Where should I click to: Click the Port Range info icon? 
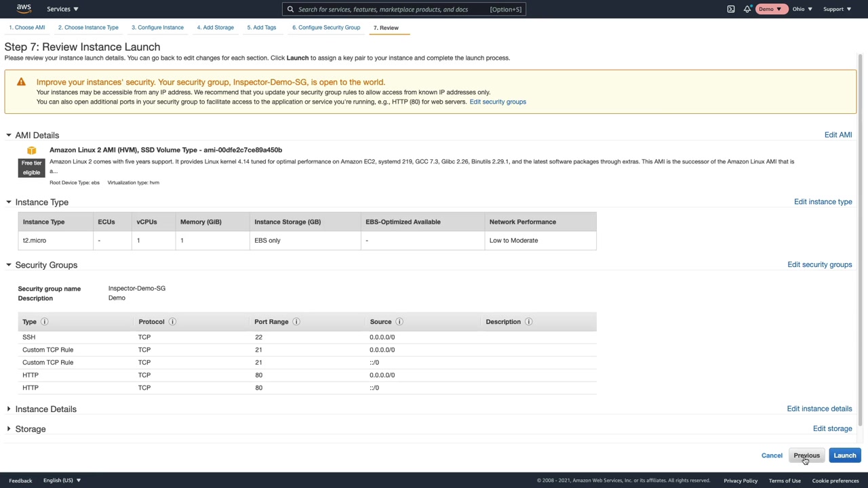(296, 322)
